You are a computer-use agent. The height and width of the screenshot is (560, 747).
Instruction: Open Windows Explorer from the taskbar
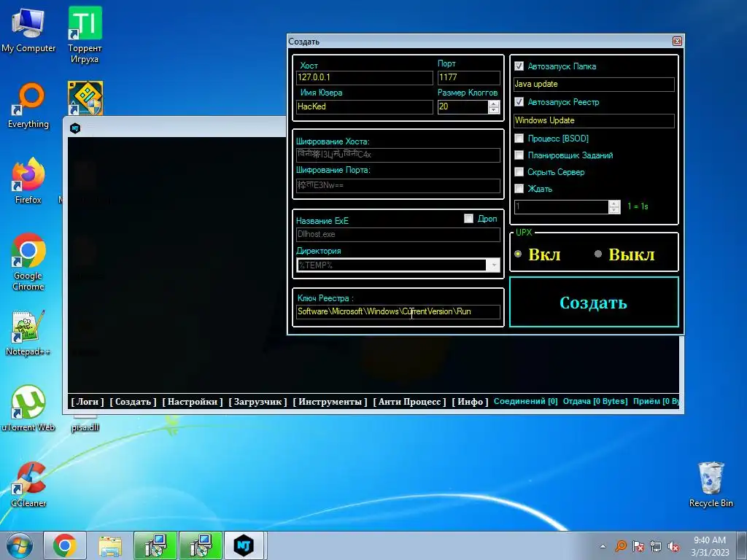110,545
